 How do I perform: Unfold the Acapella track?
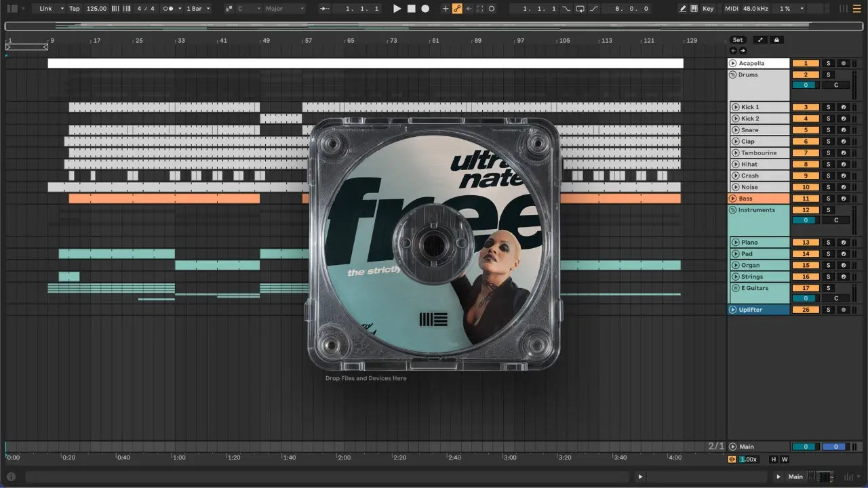tap(733, 64)
